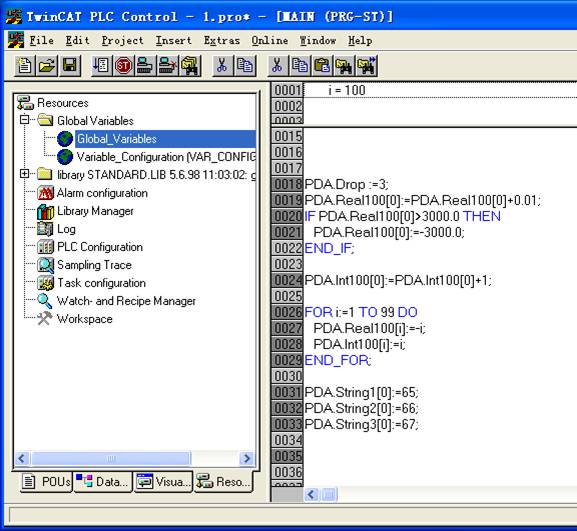577x531 pixels.
Task: Switch to the Visualizations tab
Action: pos(163,482)
